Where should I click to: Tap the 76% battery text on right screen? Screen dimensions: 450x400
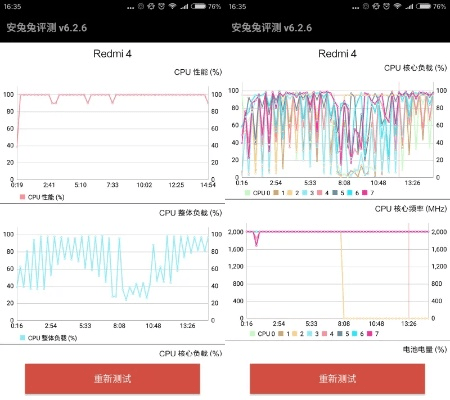[x=439, y=6]
